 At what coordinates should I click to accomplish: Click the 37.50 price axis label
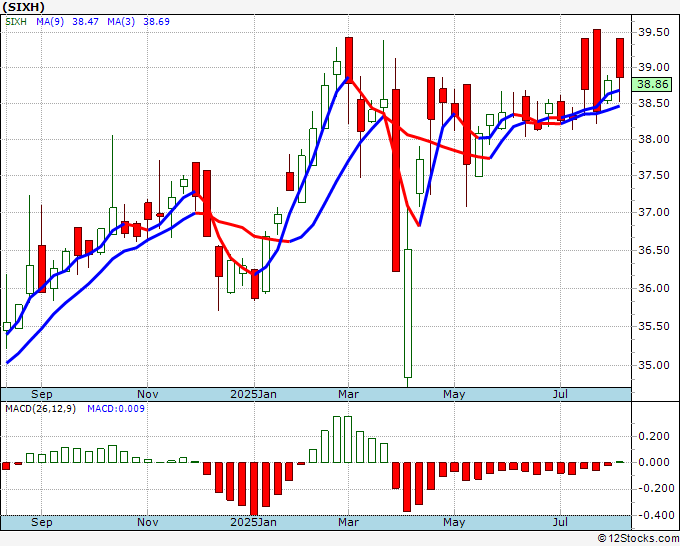pyautogui.click(x=654, y=175)
